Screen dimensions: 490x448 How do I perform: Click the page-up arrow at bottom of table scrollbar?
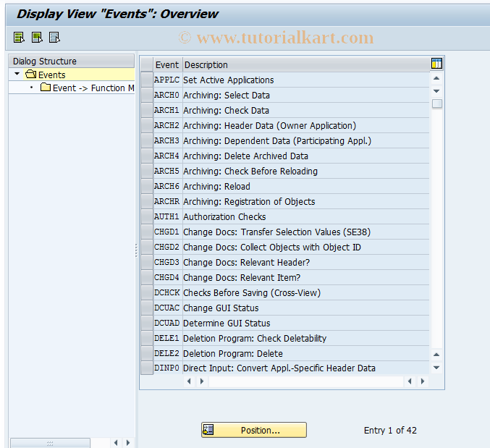[x=436, y=355]
